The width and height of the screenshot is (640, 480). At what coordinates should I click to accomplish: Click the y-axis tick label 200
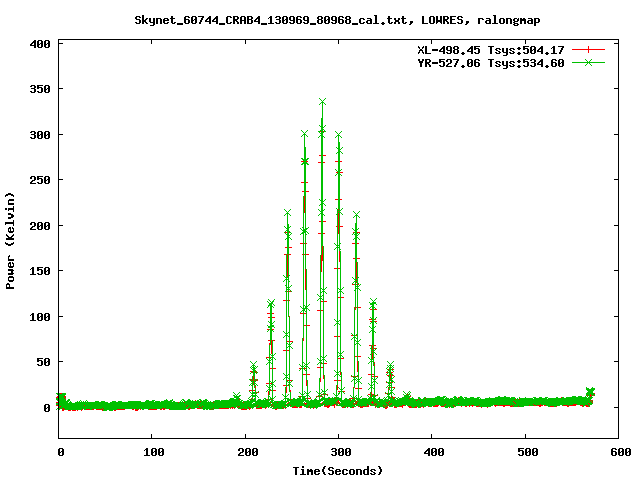[x=40, y=226]
